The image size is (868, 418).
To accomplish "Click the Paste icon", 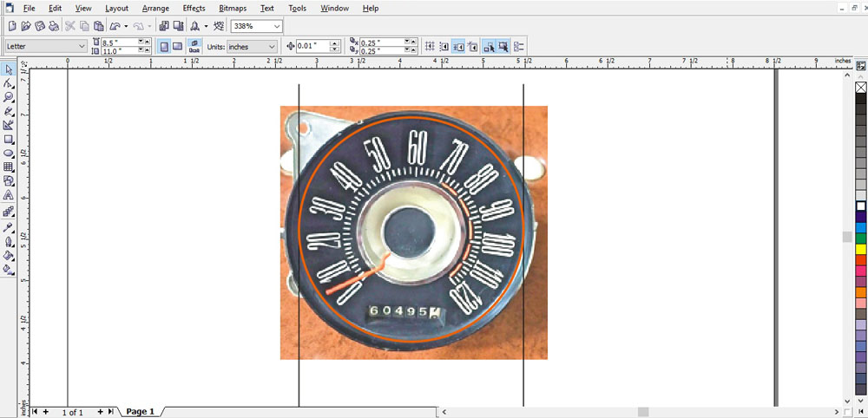I will tap(99, 26).
